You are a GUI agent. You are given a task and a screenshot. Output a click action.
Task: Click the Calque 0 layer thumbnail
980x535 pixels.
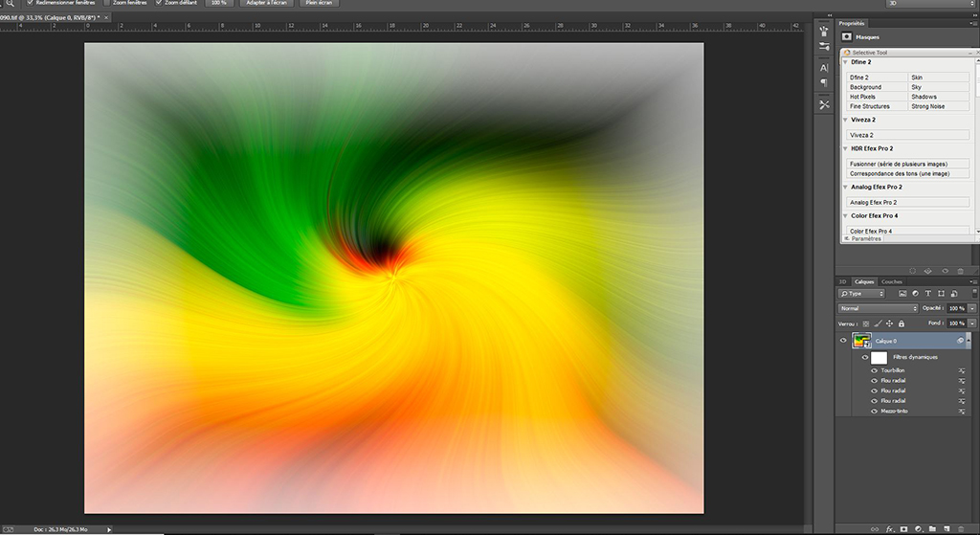click(861, 341)
